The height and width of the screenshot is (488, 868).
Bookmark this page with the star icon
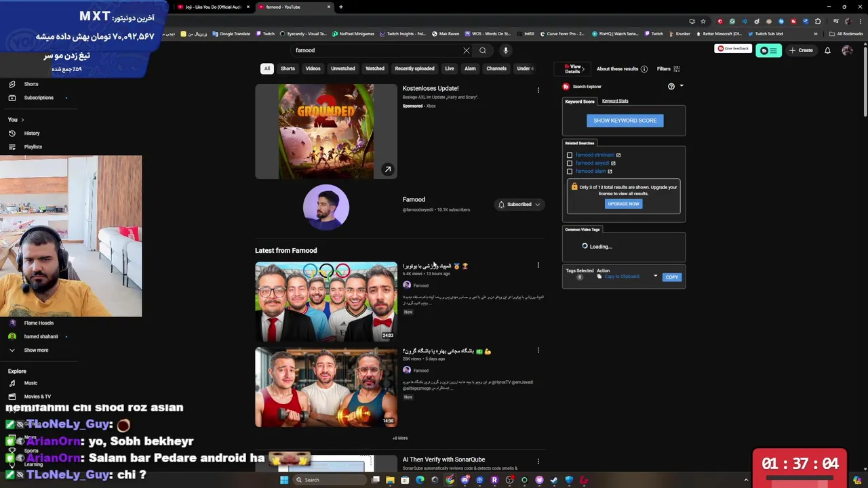(x=703, y=21)
